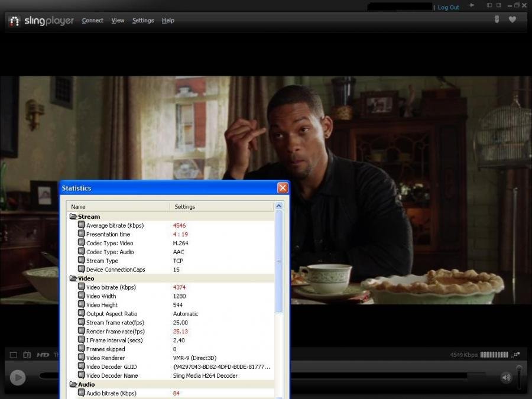This screenshot has width=532, height=399.
Task: Select the 'Codec Type: Video' label
Action: pyautogui.click(x=109, y=244)
